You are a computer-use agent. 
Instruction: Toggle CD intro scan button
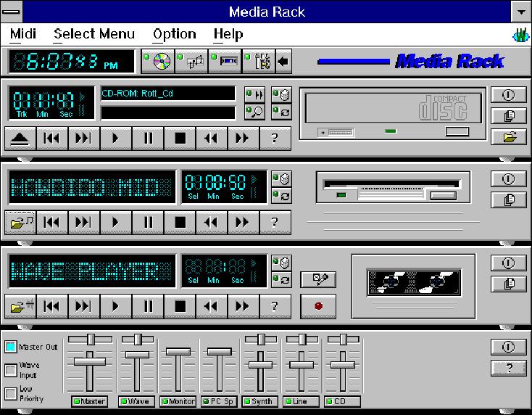255,95
